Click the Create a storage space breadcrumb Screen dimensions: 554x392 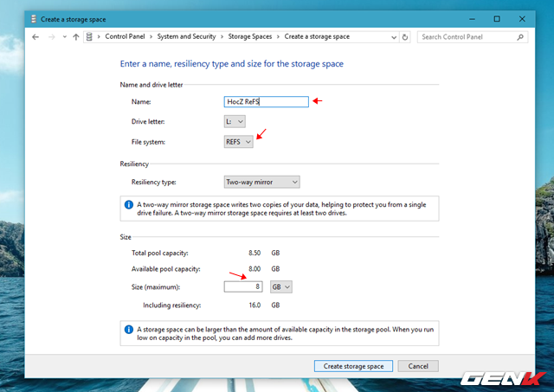click(317, 36)
